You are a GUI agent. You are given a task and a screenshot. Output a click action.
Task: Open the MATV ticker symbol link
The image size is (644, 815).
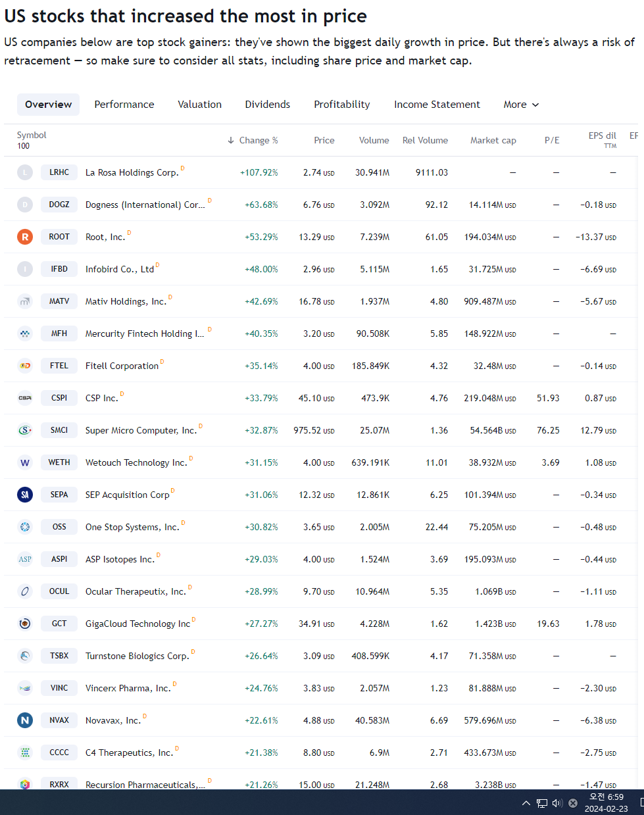click(59, 301)
